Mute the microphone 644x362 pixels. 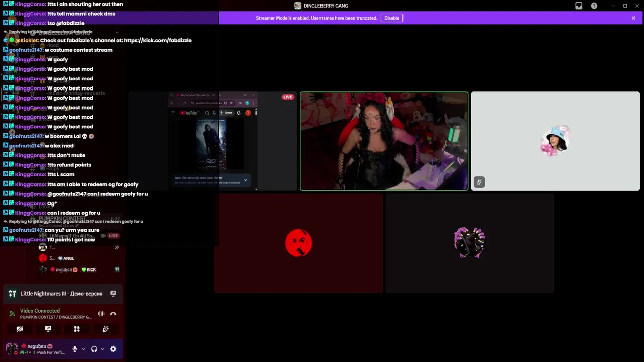(75, 349)
